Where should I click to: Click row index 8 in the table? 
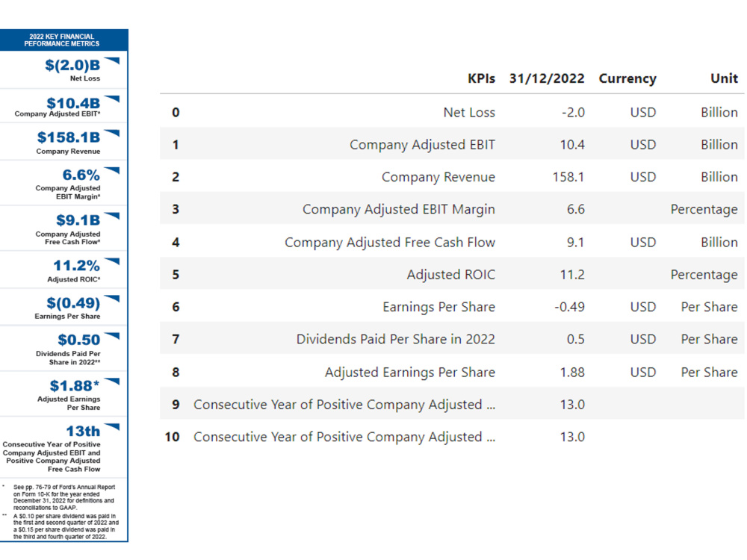pyautogui.click(x=176, y=373)
